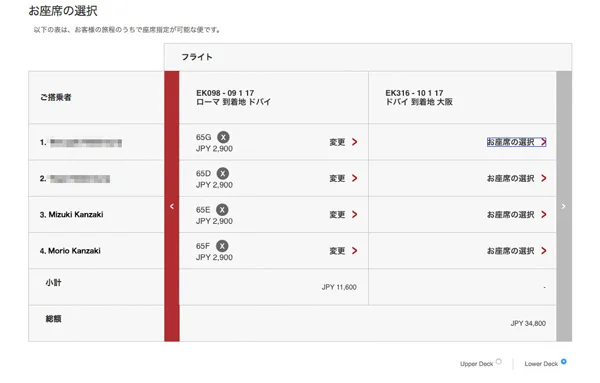Image resolution: width=600 pixels, height=383 pixels.
Task: Click the EK098 ローマ 到着地 ドバイ flight header
Action: coord(233,98)
